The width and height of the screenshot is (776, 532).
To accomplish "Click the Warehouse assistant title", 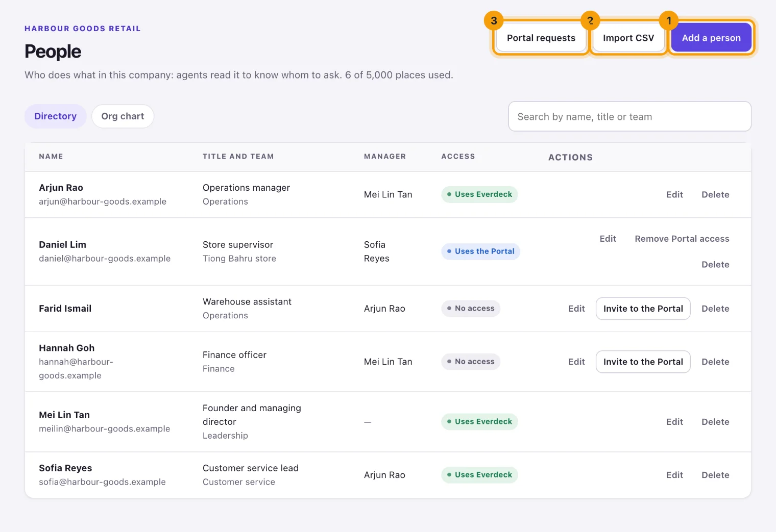I will 247,302.
